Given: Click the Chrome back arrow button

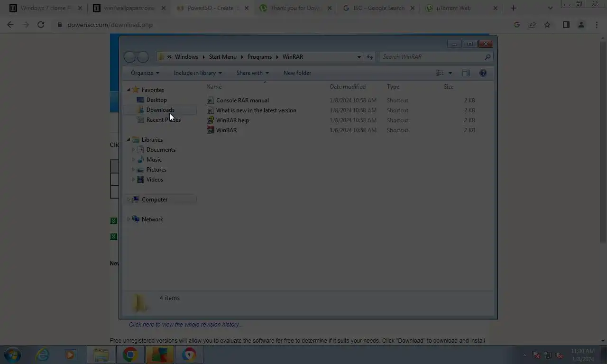Looking at the screenshot, I should coord(10,25).
